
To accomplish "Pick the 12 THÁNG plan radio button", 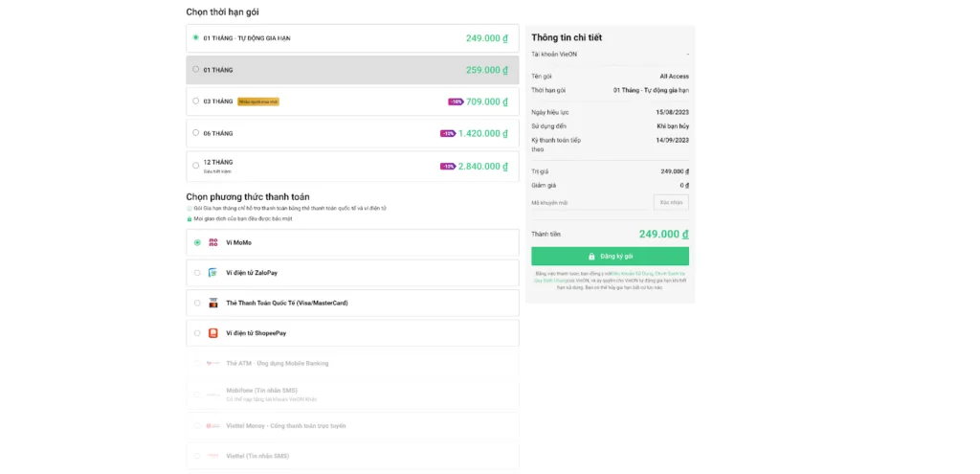I will (196, 165).
